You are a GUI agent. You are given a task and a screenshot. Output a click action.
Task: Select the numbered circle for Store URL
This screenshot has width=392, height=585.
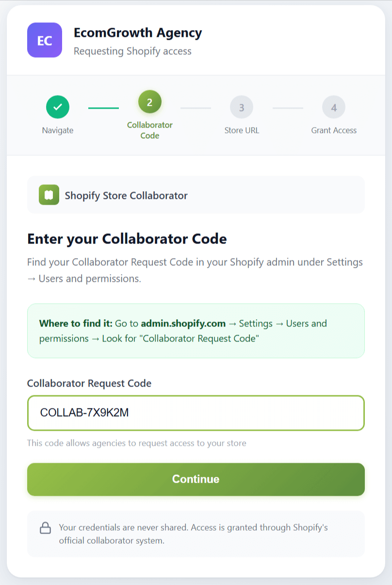(x=242, y=107)
